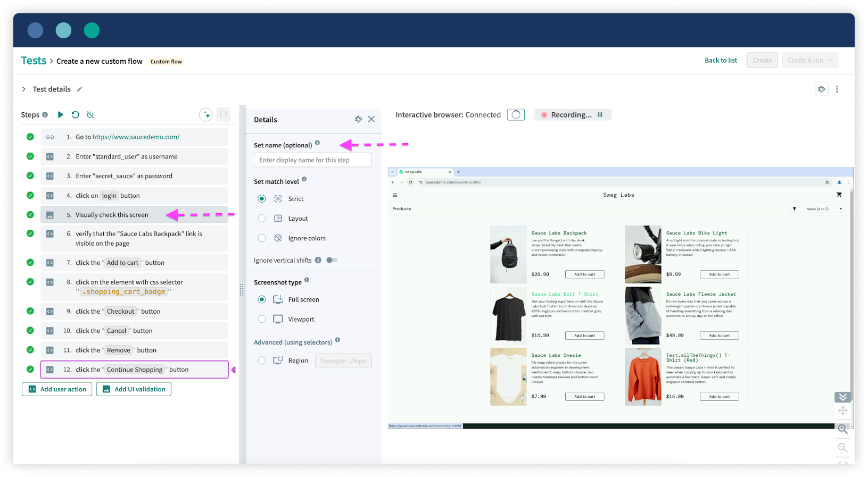Open the three-dot more options menu
Viewport: 868px width, 477px height.
pos(837,89)
